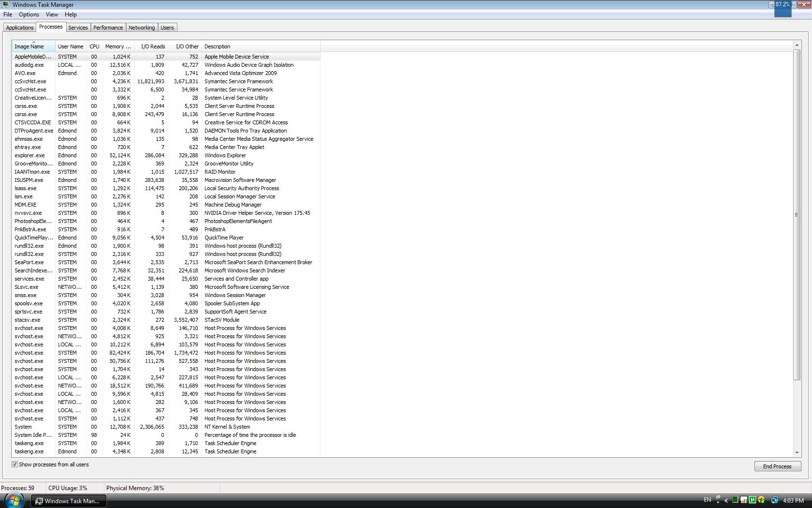
Task: Switch to the Users tab
Action: click(167, 28)
